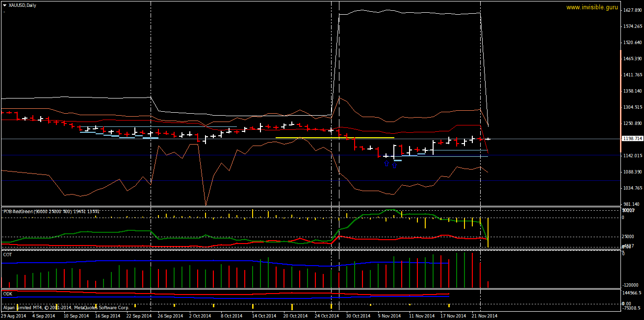Click the 16 Sep 2014 date label
This screenshot has height=320, width=644.
point(108,316)
